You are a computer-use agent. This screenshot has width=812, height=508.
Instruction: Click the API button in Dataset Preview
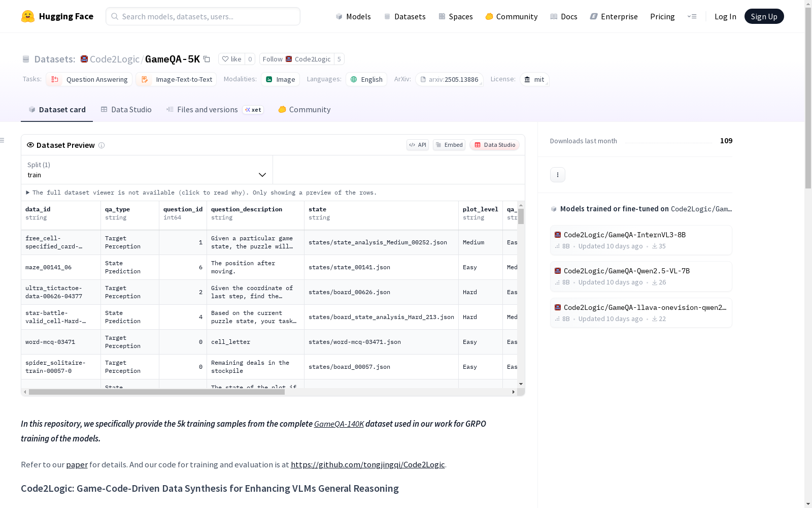click(x=418, y=145)
